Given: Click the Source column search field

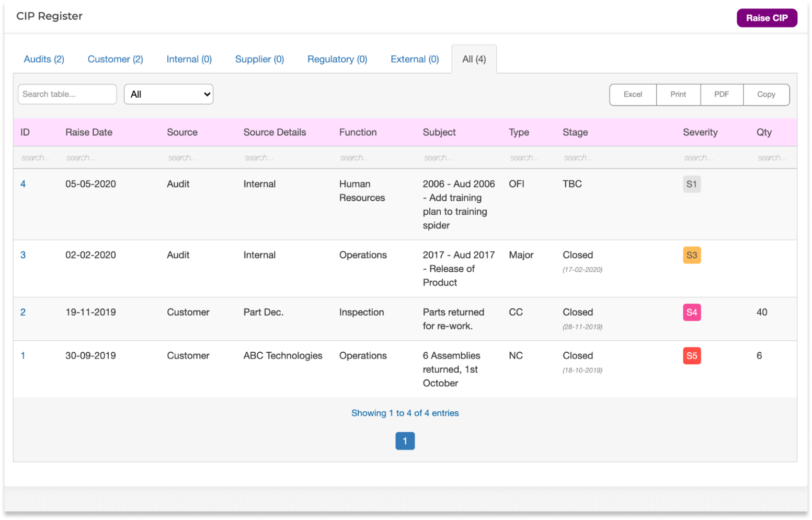Looking at the screenshot, I should (x=182, y=157).
